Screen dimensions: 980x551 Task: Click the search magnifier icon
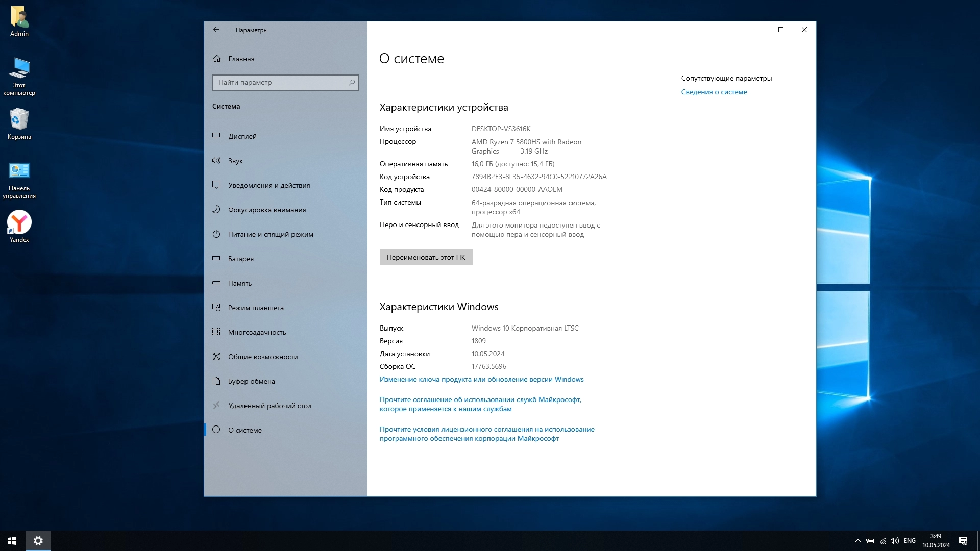[352, 82]
